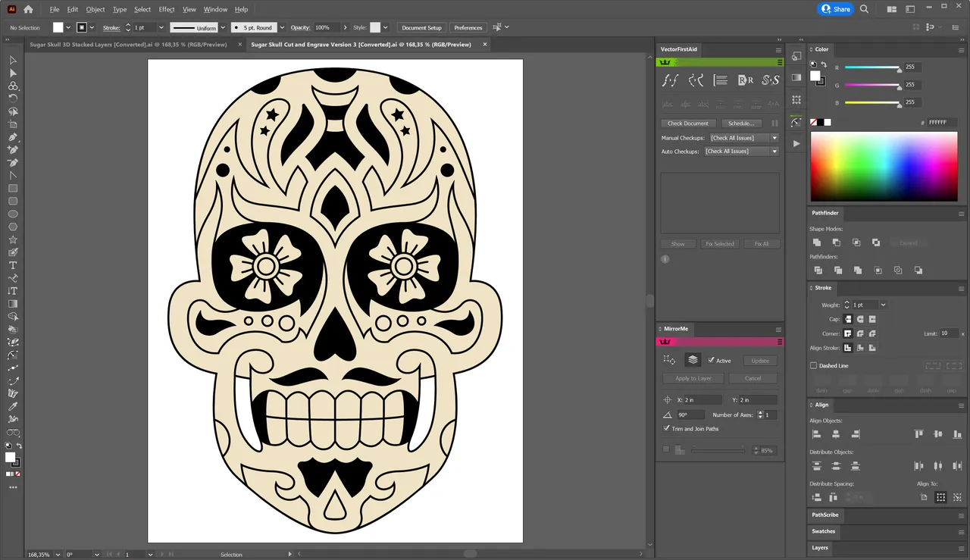Switch to Sugar Skull 3D Stacked Layers tab

tap(130, 44)
